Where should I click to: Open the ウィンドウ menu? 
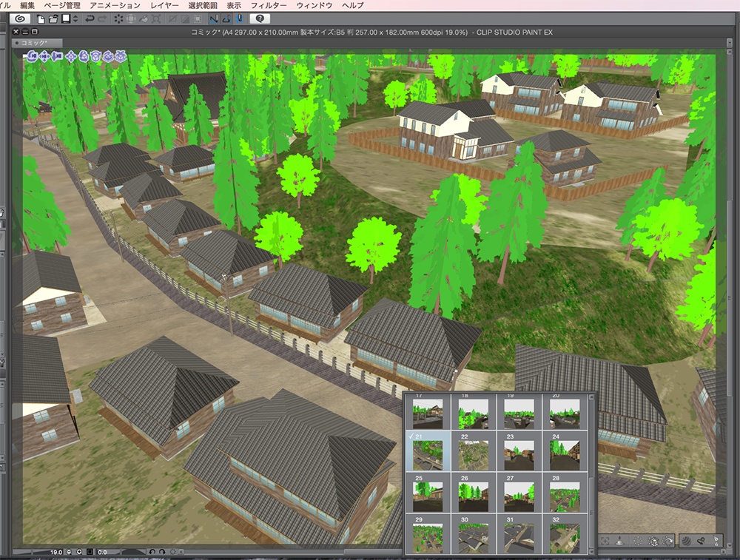click(314, 5)
